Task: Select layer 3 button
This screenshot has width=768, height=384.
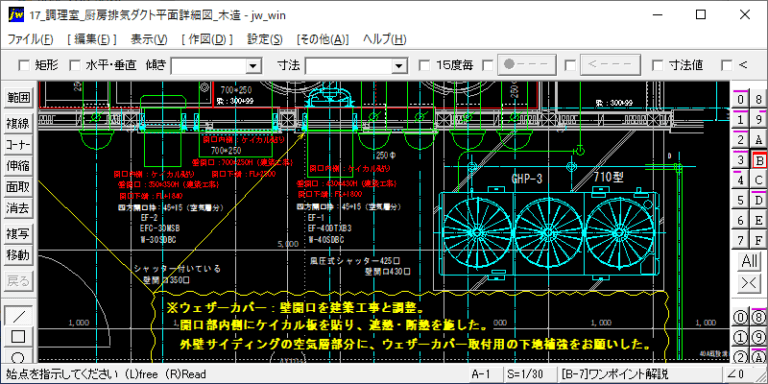Action: tap(741, 160)
